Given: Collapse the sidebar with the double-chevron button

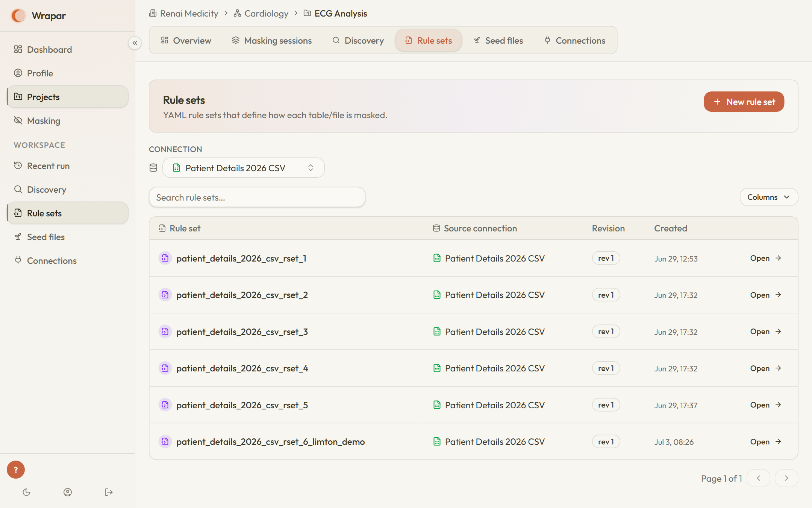Looking at the screenshot, I should click(135, 43).
